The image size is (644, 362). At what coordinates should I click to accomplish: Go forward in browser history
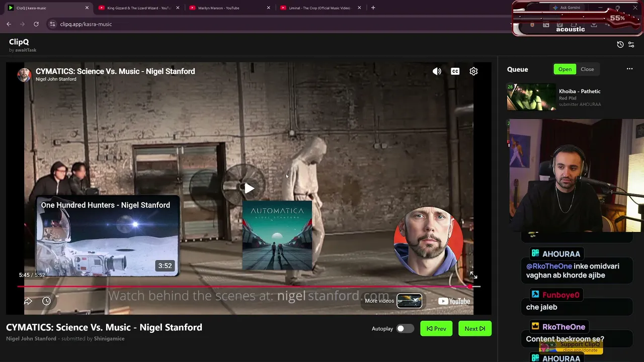pos(22,24)
